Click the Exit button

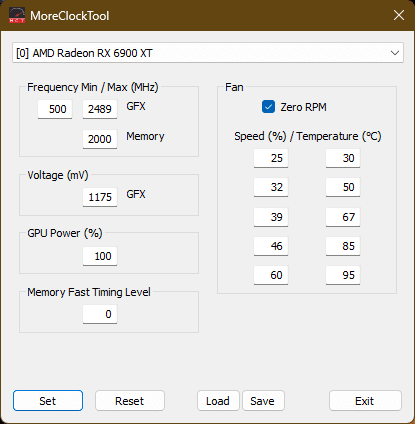click(x=365, y=401)
